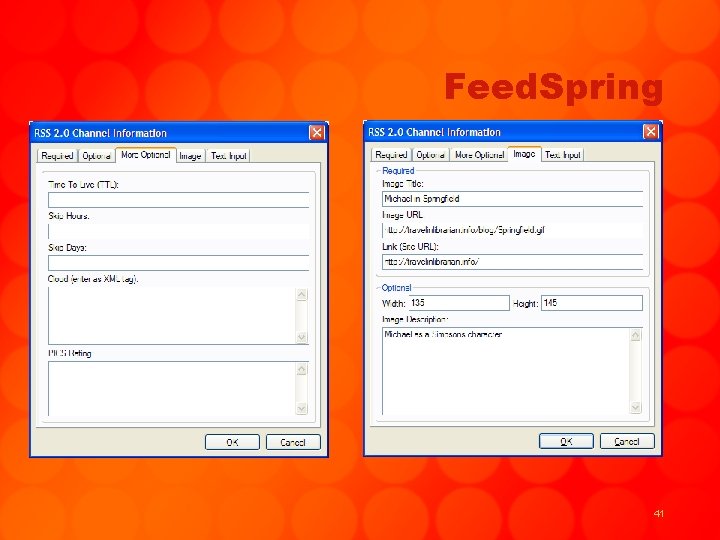Click the Skip Days input field
The image size is (720, 540).
click(x=179, y=263)
